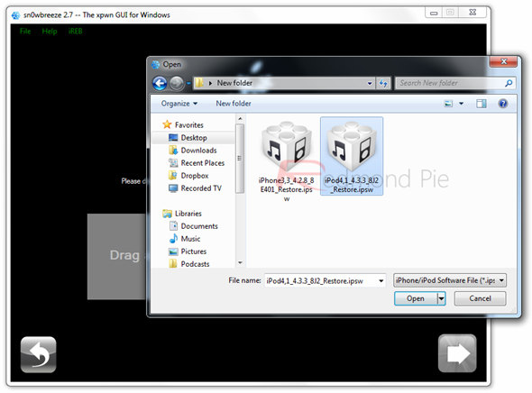This screenshot has width=532, height=393.
Task: Select Desktop in Favorites
Action: (188, 138)
